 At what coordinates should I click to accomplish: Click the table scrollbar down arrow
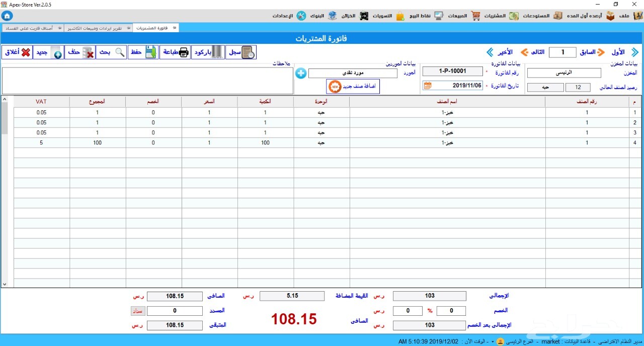(x=5, y=284)
